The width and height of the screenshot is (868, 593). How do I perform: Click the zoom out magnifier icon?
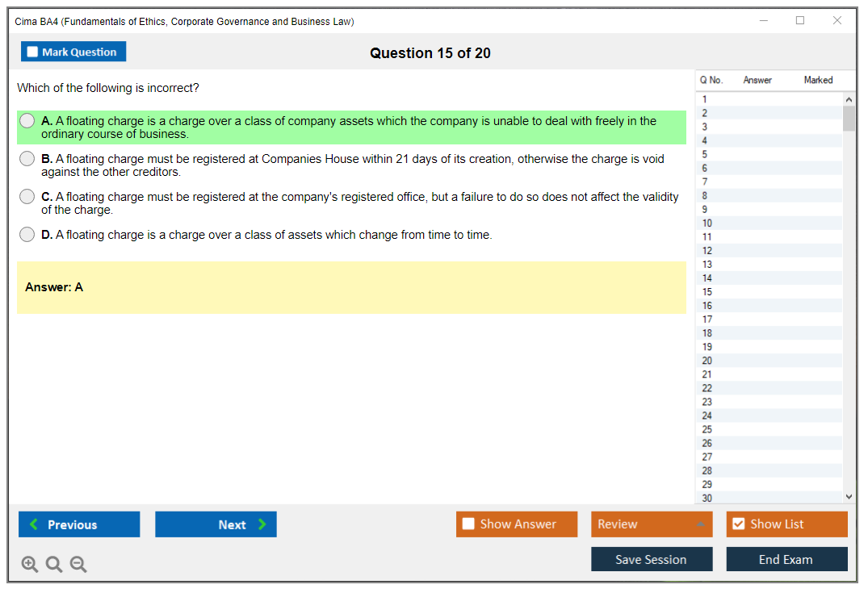click(x=78, y=565)
